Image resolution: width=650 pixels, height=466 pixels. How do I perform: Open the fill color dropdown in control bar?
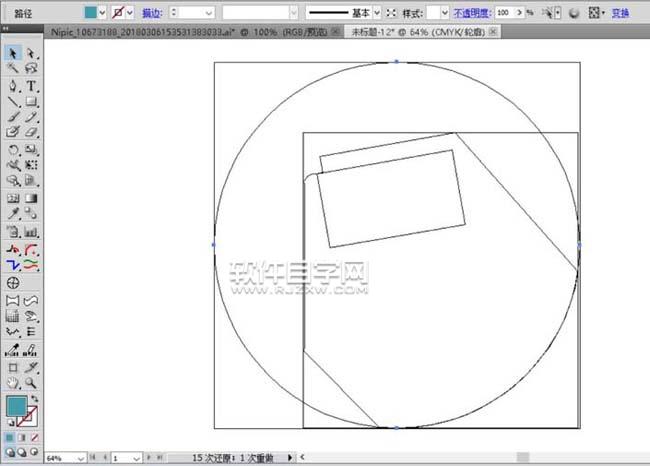coord(102,13)
